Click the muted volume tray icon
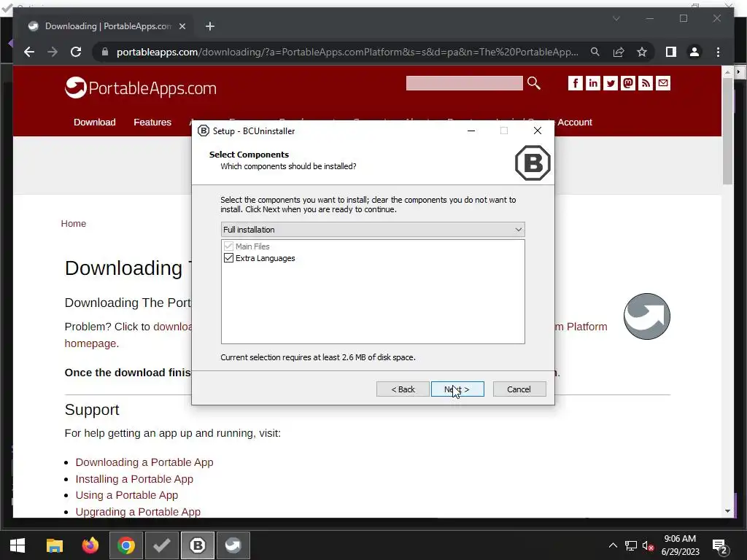The image size is (747, 560). [x=648, y=545]
